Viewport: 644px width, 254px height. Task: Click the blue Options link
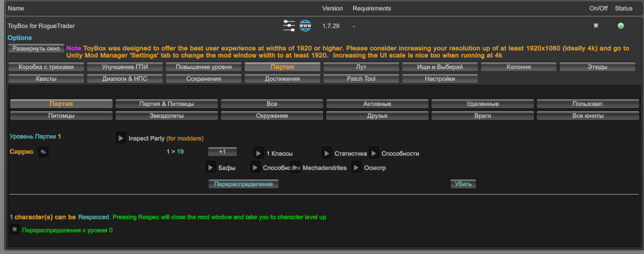coord(20,38)
